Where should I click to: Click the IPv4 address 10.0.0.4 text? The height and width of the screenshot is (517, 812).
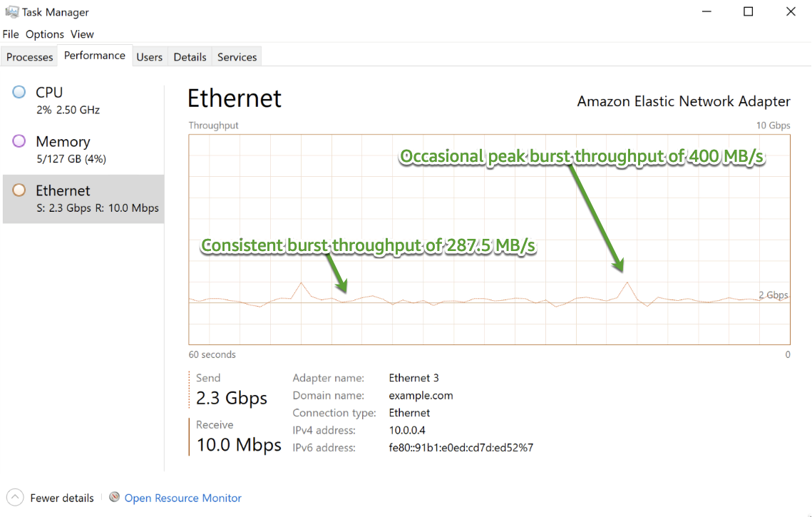coord(406,430)
